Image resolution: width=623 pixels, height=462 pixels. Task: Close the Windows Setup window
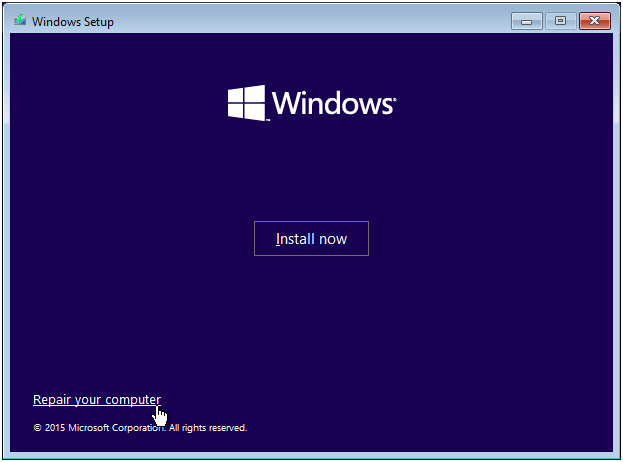(x=594, y=21)
